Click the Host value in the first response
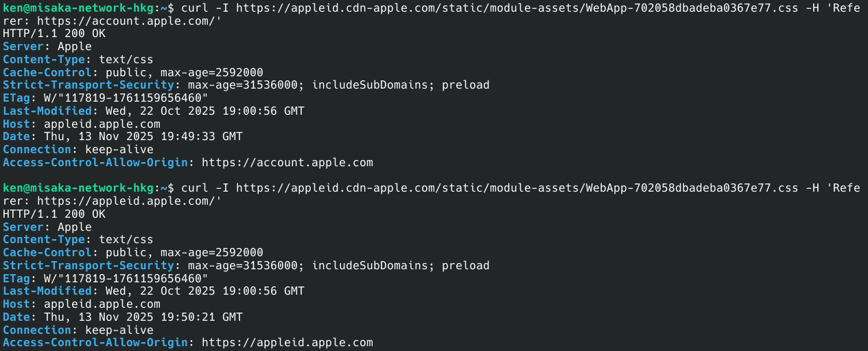The image size is (868, 351). 102,124
